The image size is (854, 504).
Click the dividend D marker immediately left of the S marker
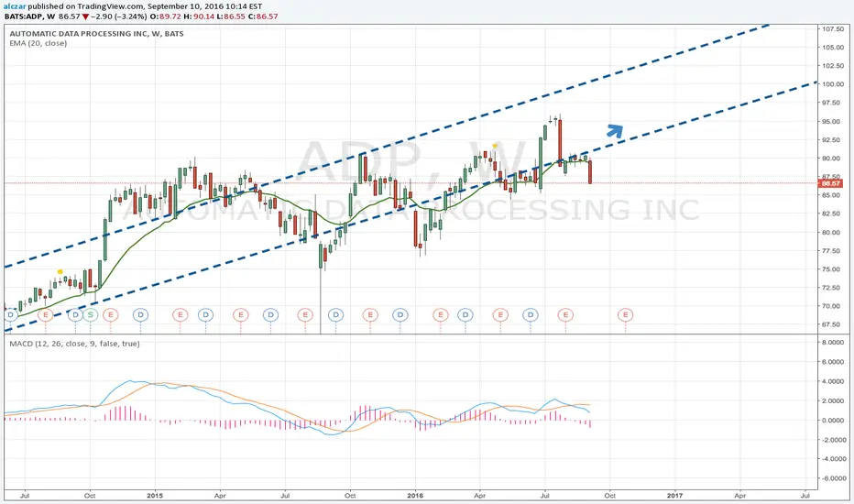[x=75, y=314]
